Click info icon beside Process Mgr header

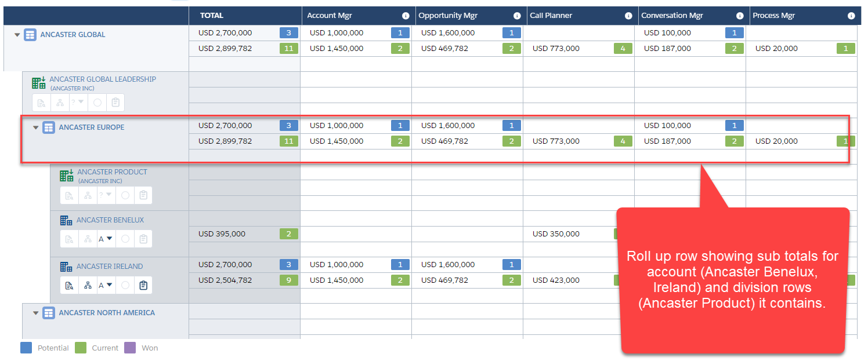coord(851,16)
